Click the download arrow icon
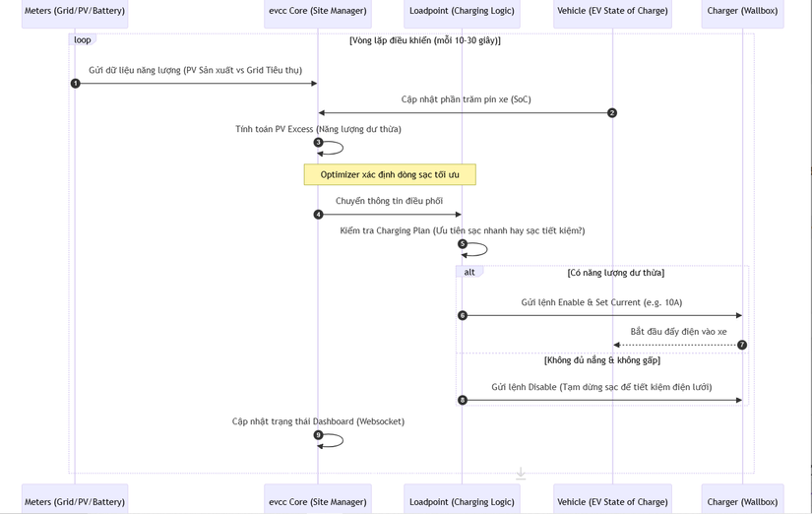This screenshot has height=514, width=812. pyautogui.click(x=521, y=475)
